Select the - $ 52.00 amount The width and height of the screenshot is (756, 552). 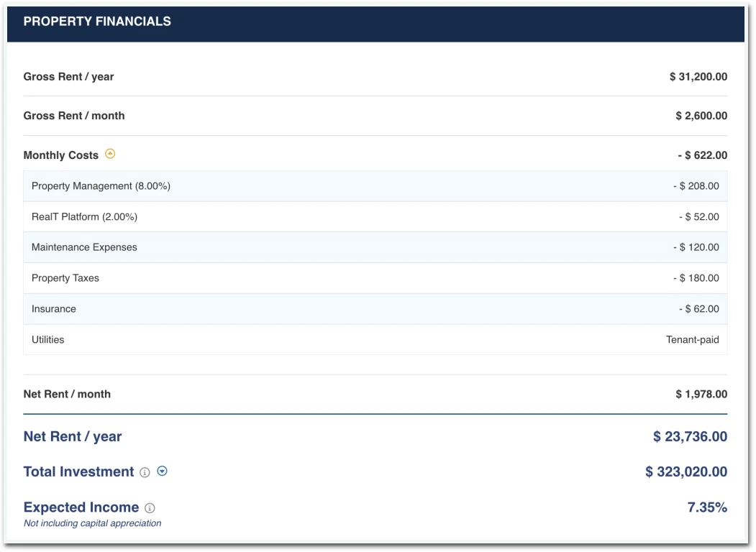[698, 217]
